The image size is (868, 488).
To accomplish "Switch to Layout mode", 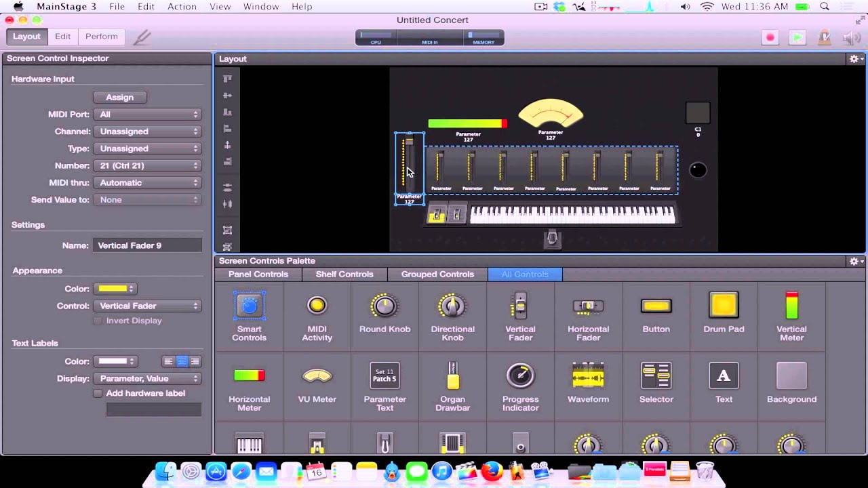I will pos(26,37).
